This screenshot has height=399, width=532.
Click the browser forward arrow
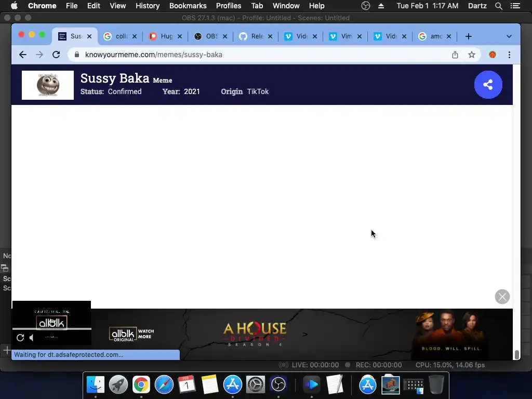click(x=39, y=55)
